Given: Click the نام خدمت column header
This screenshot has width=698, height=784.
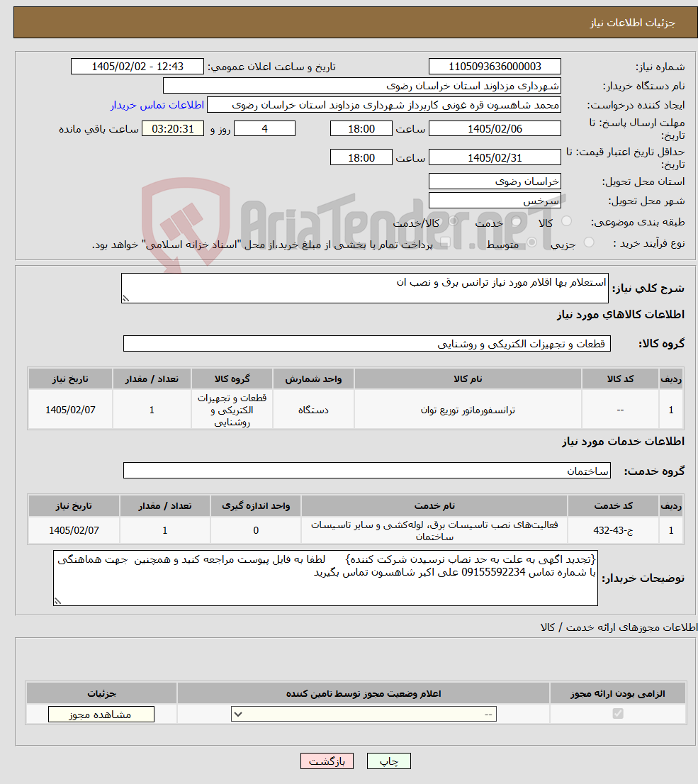Looking at the screenshot, I should (434, 506).
